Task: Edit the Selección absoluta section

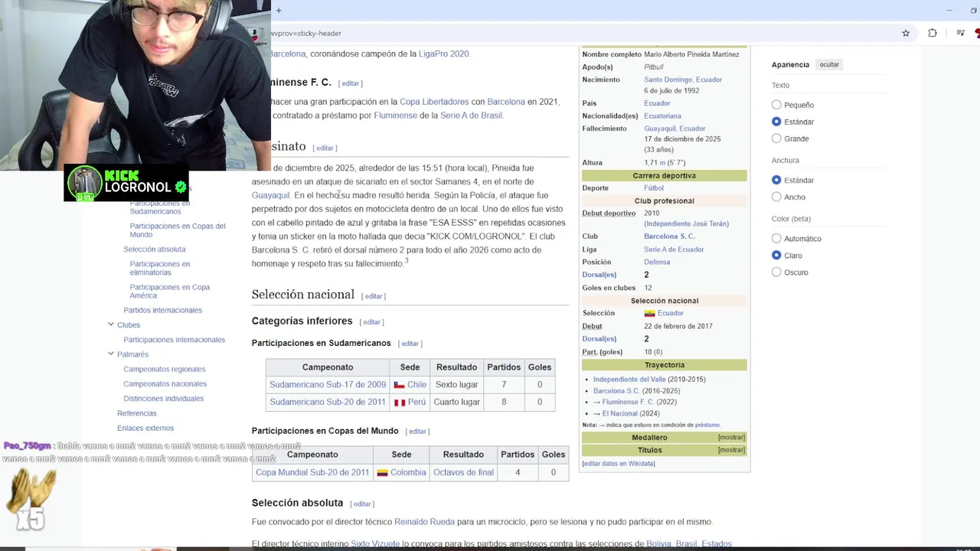Action: (x=362, y=504)
